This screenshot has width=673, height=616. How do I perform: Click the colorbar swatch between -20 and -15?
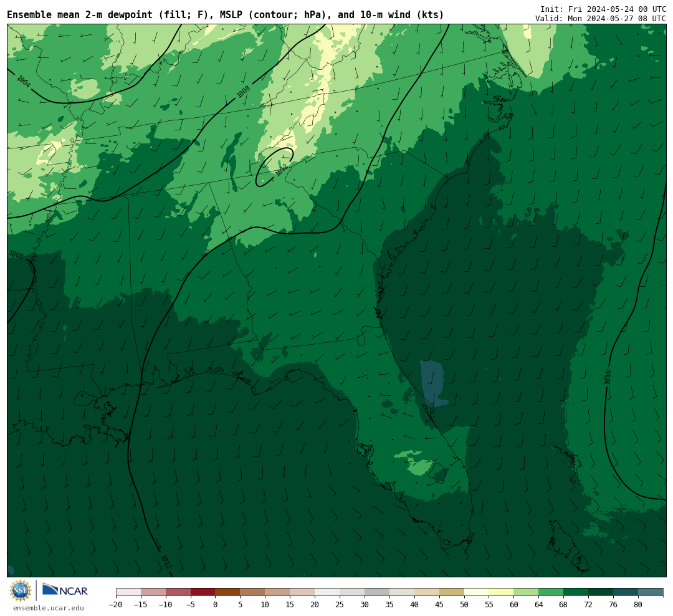128,592
